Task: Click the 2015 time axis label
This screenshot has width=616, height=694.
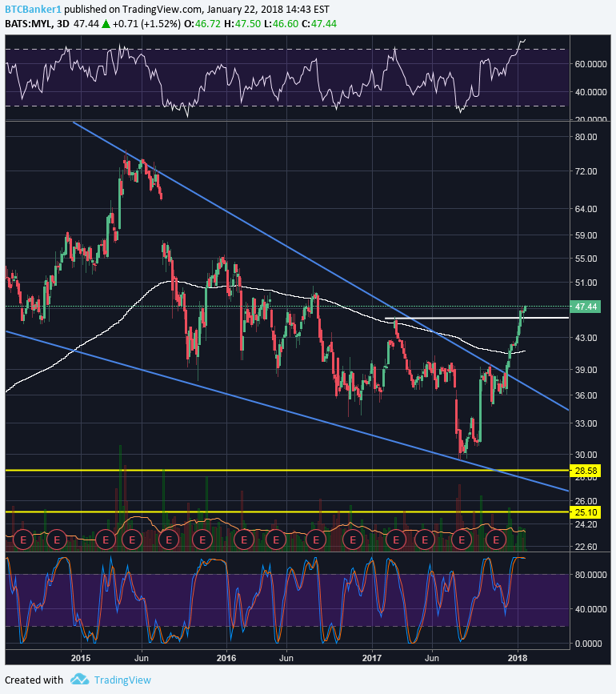Action: click(x=81, y=658)
